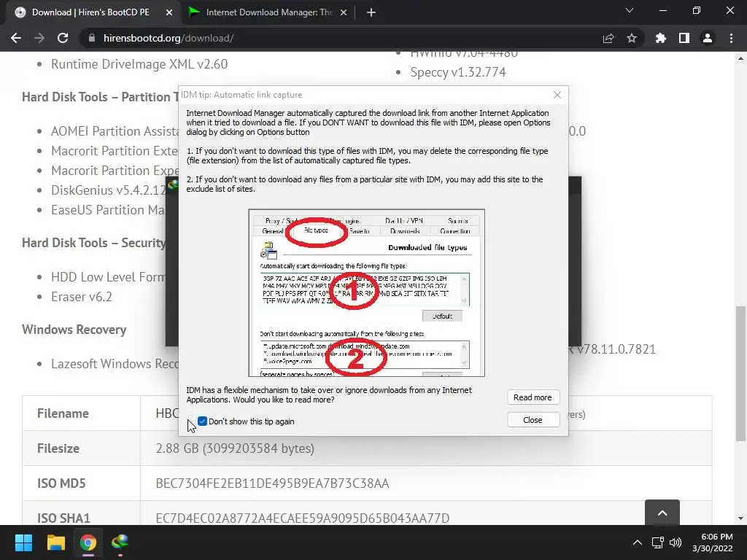747x560 pixels.
Task: Click the Chrome icon in the taskbar
Action: click(x=88, y=542)
